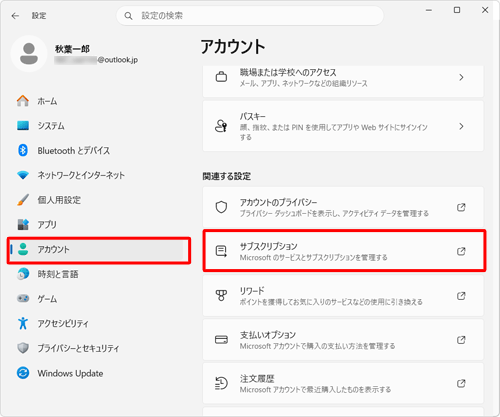The height and width of the screenshot is (417, 500).
Task: Open the 注文履歴 entry
Action: [343, 383]
